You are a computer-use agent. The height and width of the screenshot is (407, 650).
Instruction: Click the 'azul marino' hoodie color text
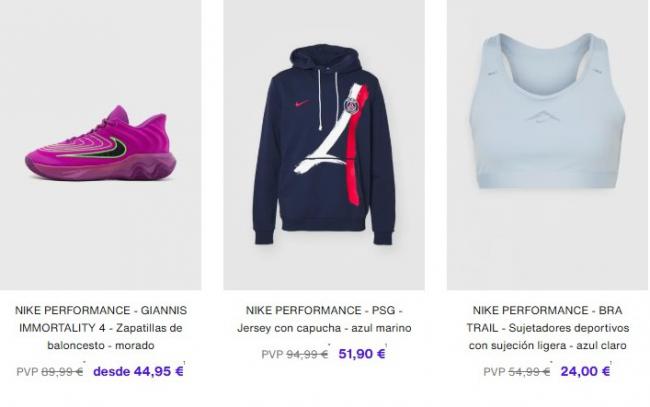tap(381, 328)
